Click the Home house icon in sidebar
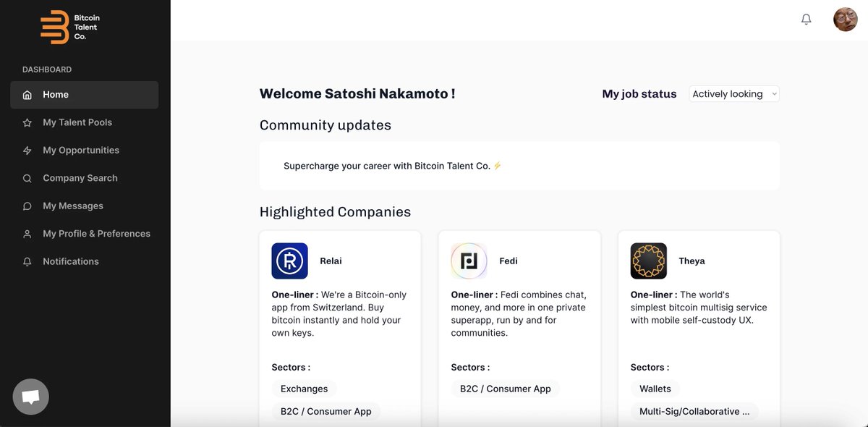Viewport: 868px width, 427px height. click(x=27, y=95)
